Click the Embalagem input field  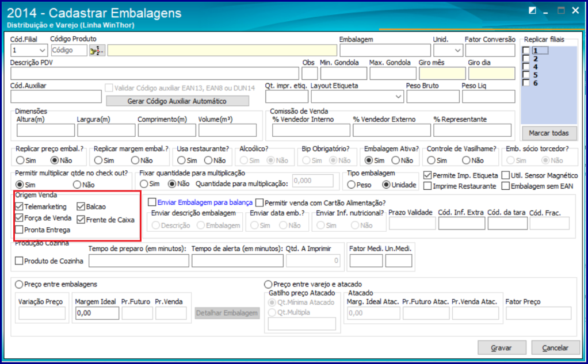385,50
